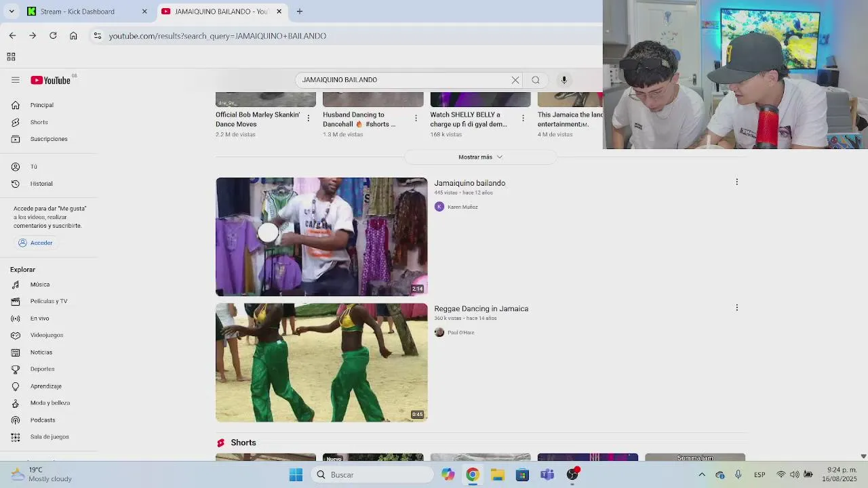The image size is (868, 488).
Task: Expand Mostrar más results
Action: pos(480,157)
